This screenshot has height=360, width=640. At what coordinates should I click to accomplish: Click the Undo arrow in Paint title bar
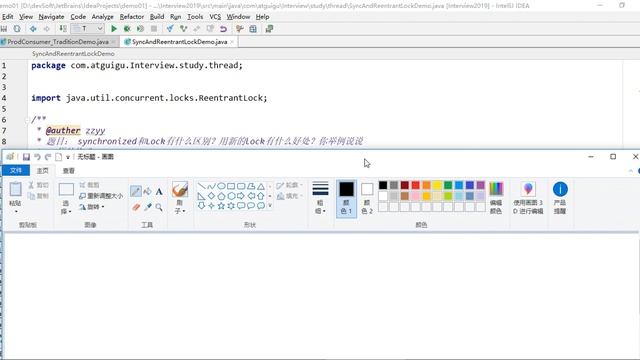37,157
